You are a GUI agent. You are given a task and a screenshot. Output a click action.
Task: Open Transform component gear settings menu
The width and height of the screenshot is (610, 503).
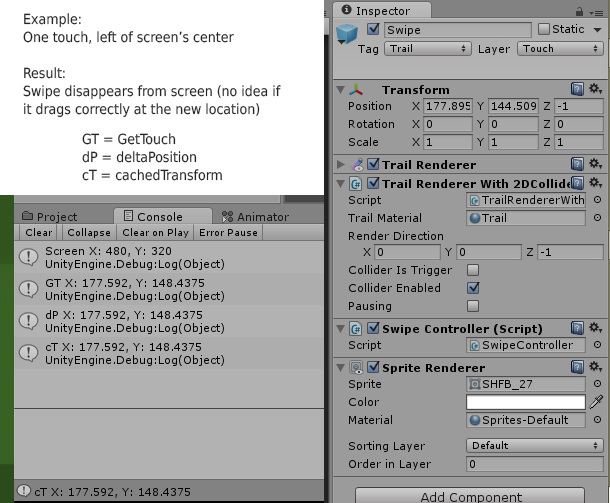tap(596, 89)
